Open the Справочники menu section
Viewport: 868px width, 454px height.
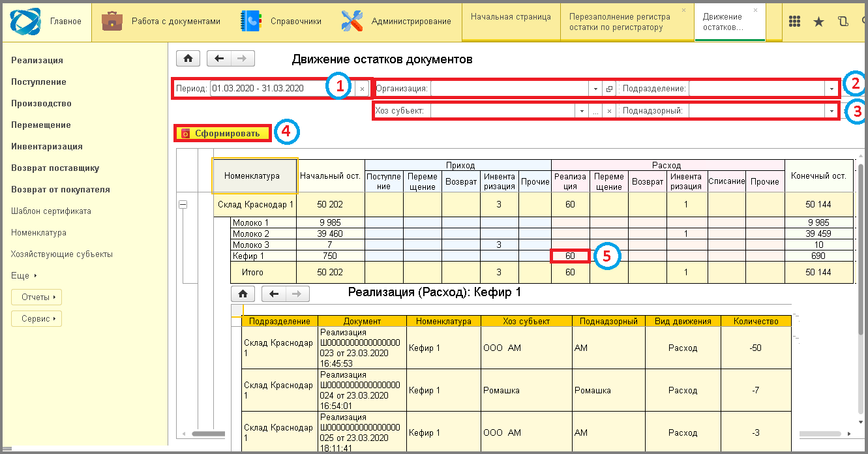280,22
